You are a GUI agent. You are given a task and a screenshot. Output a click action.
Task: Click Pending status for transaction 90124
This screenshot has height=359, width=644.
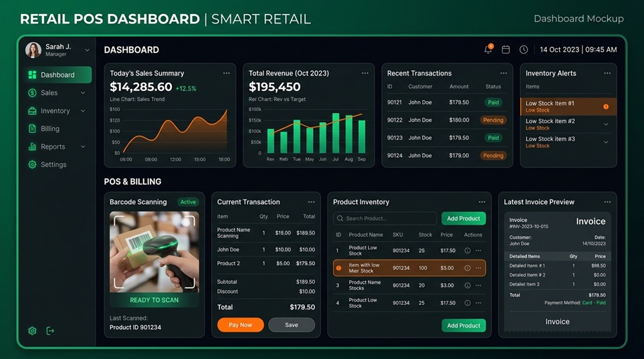(494, 155)
